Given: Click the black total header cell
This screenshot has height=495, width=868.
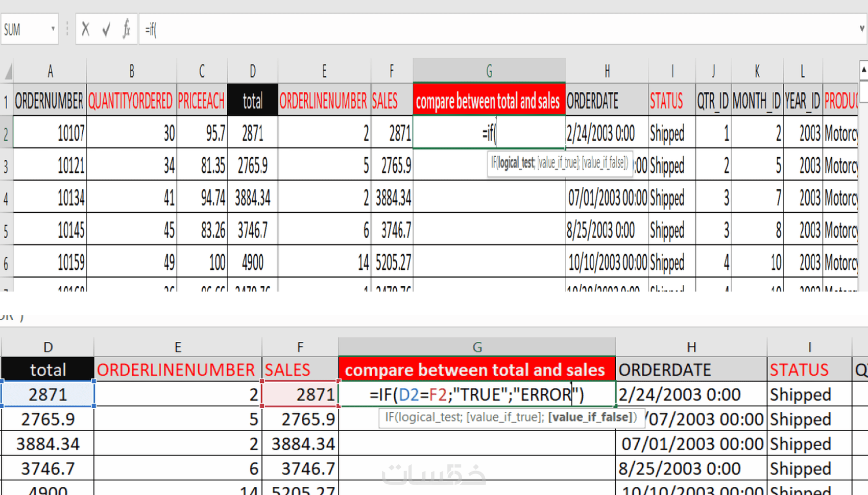Looking at the screenshot, I should tap(253, 100).
